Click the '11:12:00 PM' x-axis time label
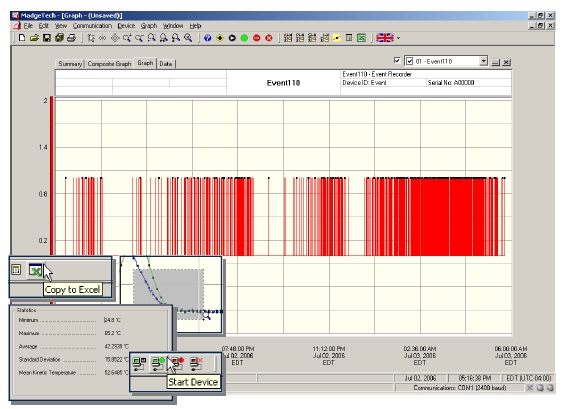 (x=329, y=349)
